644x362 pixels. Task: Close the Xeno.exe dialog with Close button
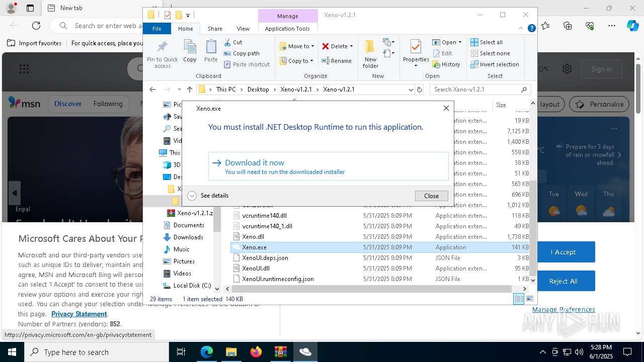431,196
